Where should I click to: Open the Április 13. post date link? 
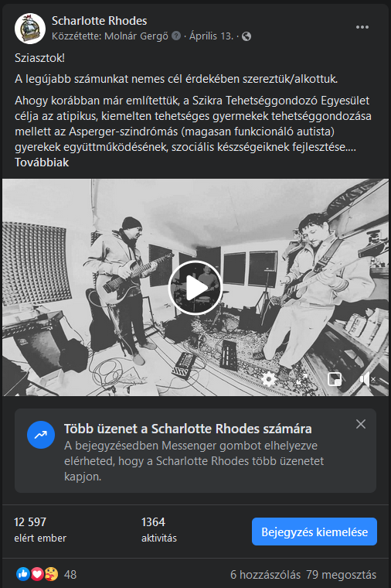tap(211, 36)
